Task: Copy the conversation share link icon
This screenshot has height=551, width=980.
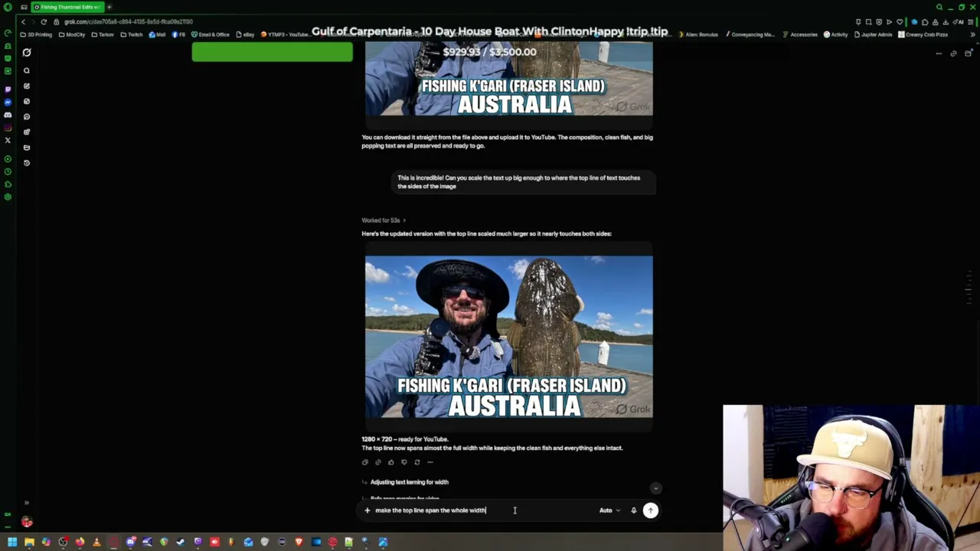Action: pyautogui.click(x=953, y=54)
